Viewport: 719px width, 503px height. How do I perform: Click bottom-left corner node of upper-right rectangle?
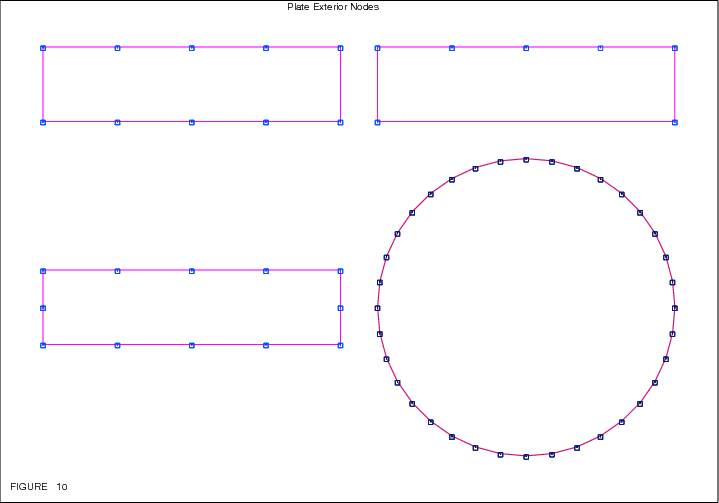[377, 122]
